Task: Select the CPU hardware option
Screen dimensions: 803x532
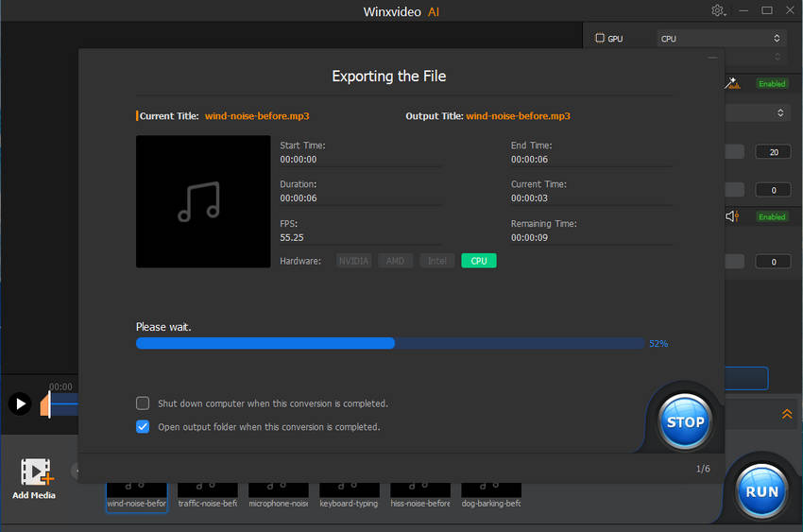Action: [x=479, y=261]
